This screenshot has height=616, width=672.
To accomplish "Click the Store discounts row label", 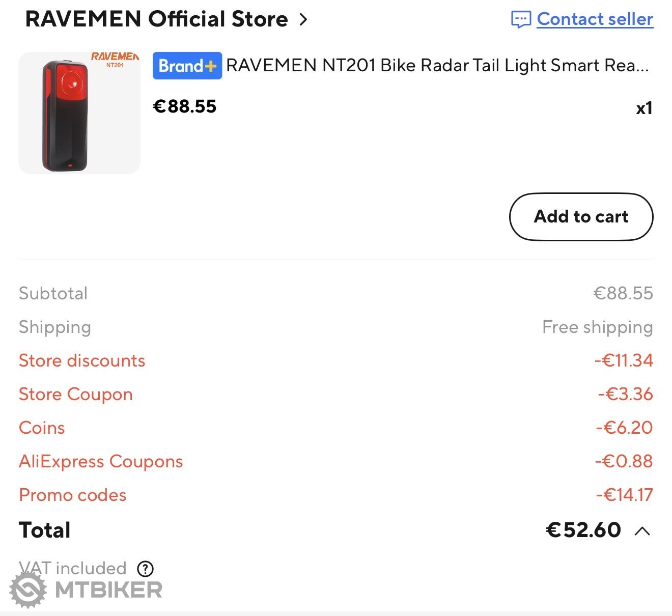I will 82,360.
